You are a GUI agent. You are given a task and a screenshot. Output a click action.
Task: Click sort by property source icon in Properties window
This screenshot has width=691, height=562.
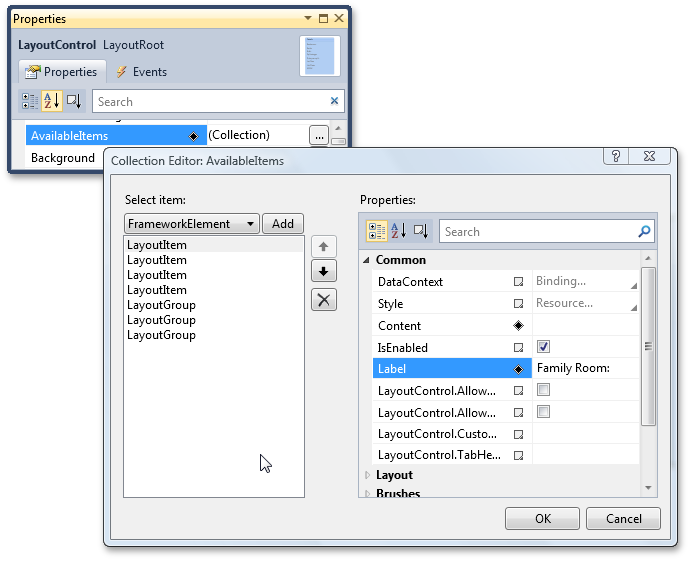click(74, 101)
